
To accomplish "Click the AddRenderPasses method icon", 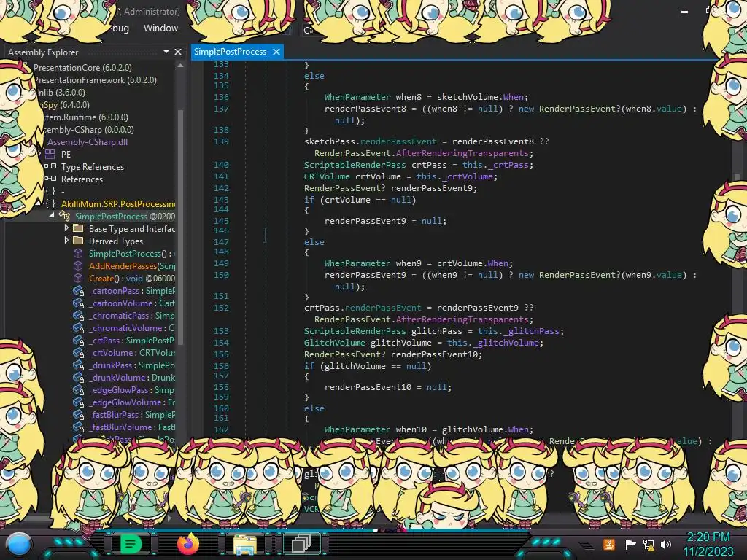I will point(78,265).
